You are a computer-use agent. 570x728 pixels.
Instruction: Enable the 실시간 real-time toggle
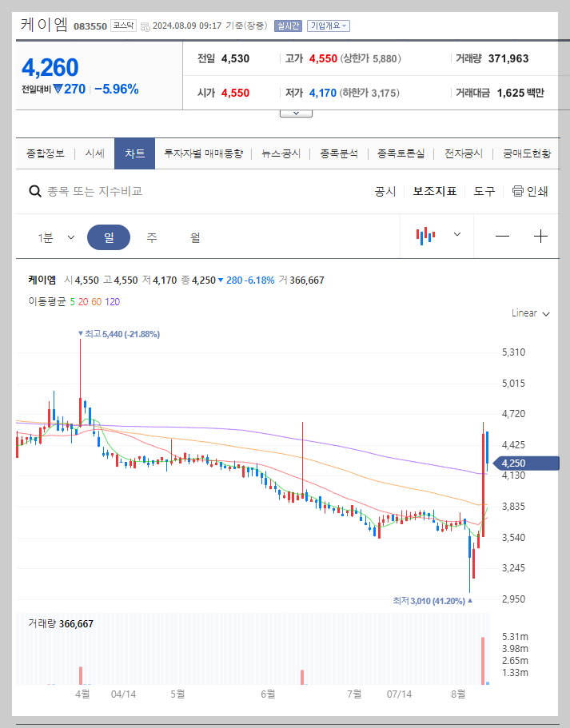click(287, 26)
